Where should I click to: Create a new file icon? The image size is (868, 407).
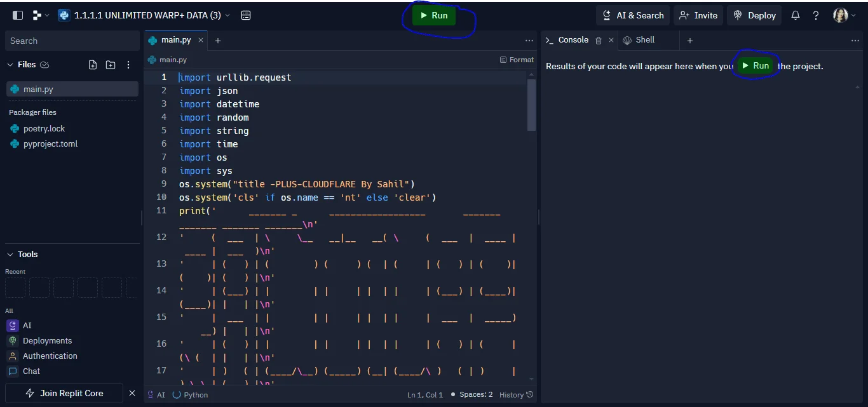click(93, 65)
